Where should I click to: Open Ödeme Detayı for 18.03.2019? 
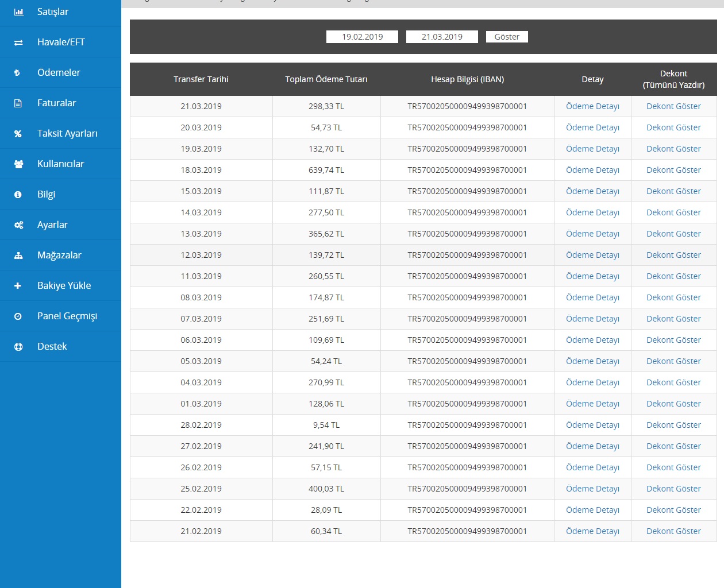click(x=592, y=170)
